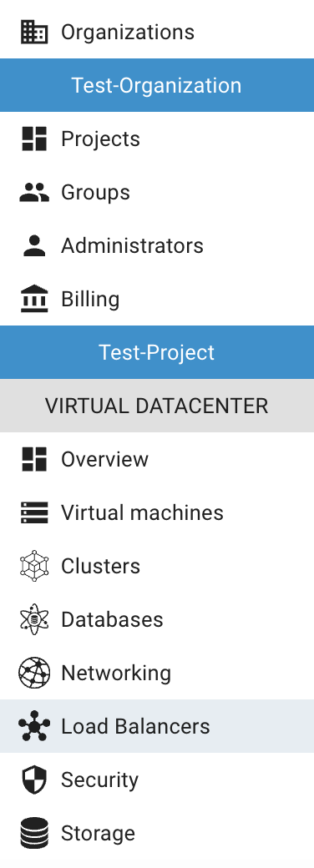Select the Test-Organization header
This screenshot has width=314, height=868.
pyautogui.click(x=157, y=85)
